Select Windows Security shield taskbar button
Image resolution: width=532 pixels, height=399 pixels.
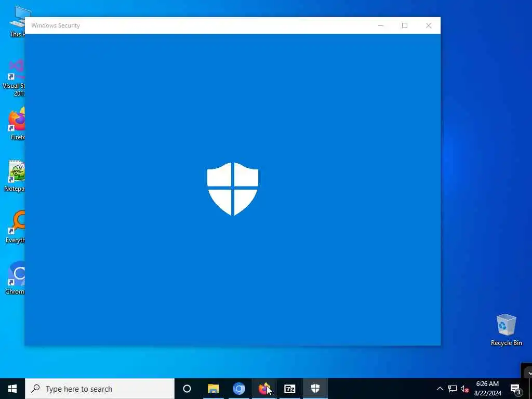point(315,389)
